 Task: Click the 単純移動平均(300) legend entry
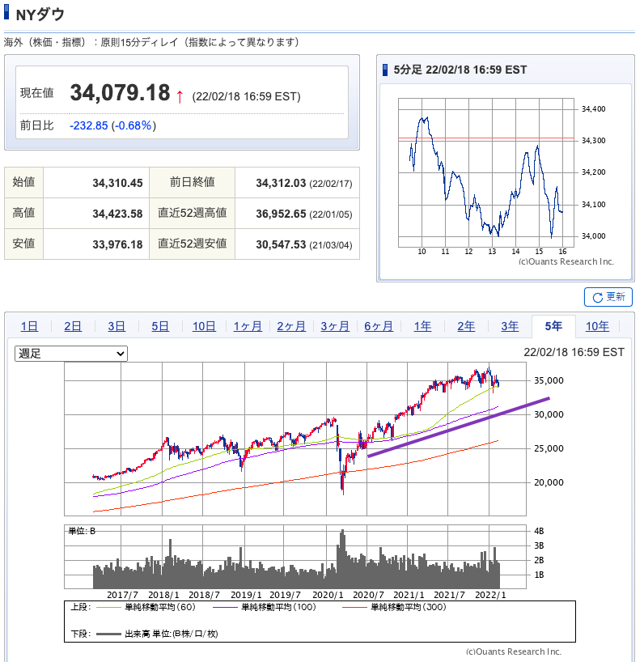(394, 608)
